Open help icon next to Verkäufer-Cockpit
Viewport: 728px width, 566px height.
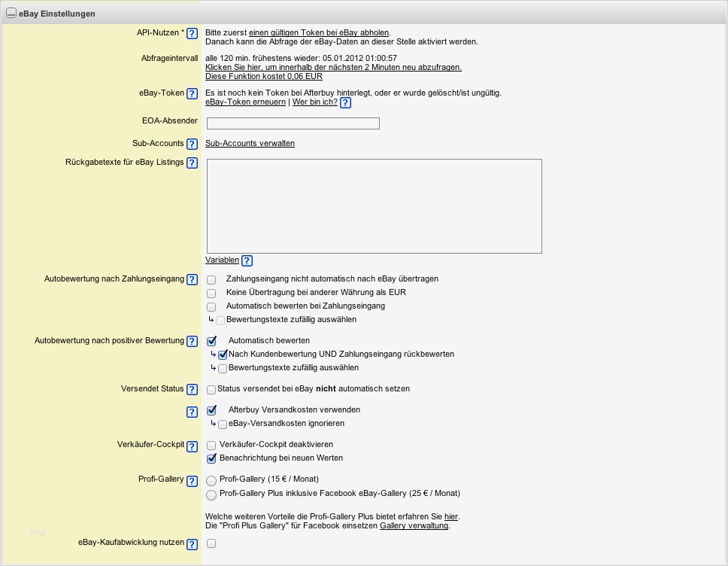[193, 446]
